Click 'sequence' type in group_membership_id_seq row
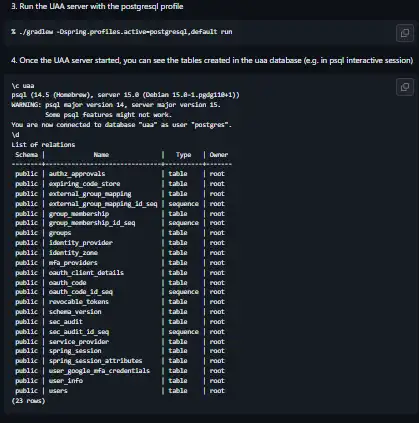Viewport: 419px width, 423px height. [183, 223]
